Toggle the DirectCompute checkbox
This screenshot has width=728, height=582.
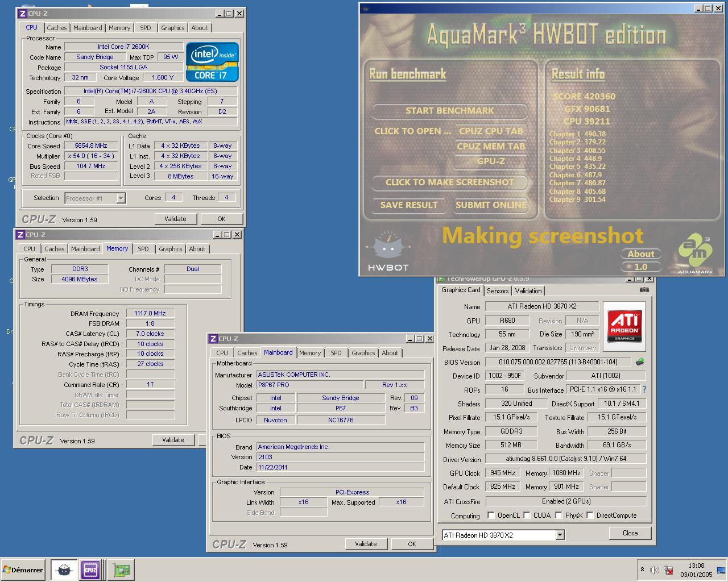pos(590,516)
